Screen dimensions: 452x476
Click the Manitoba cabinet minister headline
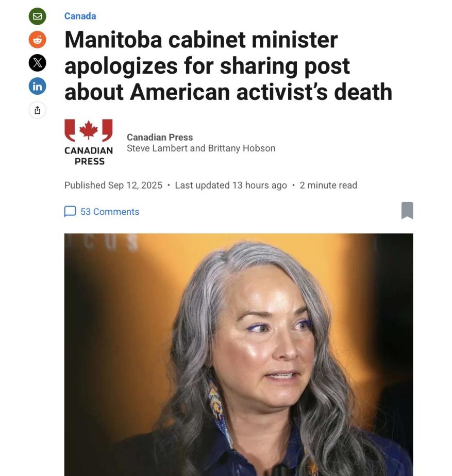[x=228, y=65]
